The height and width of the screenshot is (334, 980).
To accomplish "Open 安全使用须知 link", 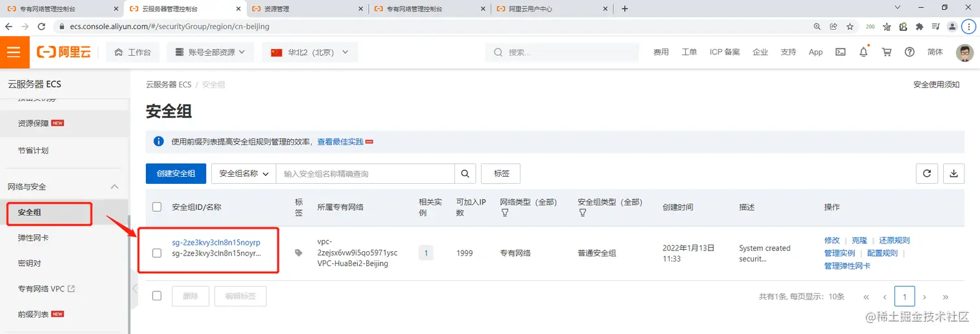I will point(936,85).
